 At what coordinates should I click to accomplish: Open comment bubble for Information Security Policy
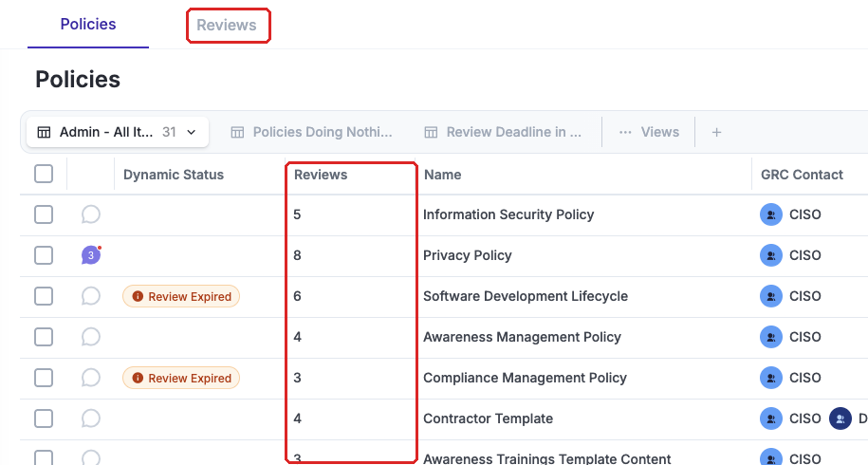[x=91, y=214]
